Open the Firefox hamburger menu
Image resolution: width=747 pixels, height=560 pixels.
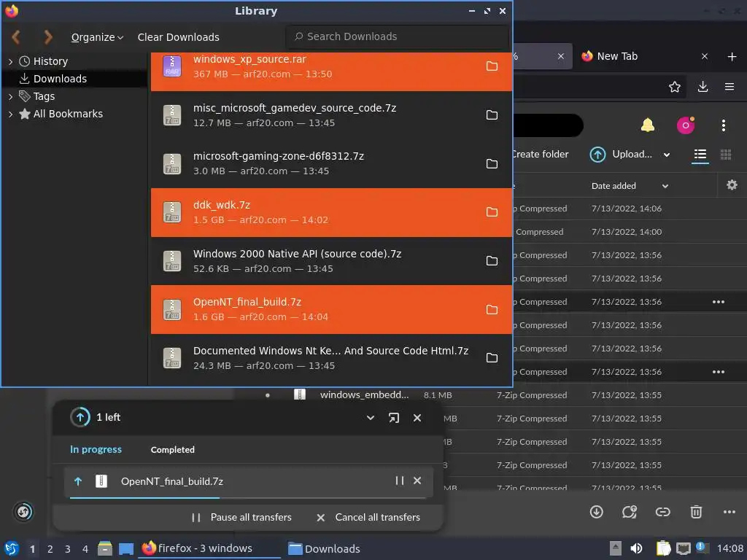point(729,87)
